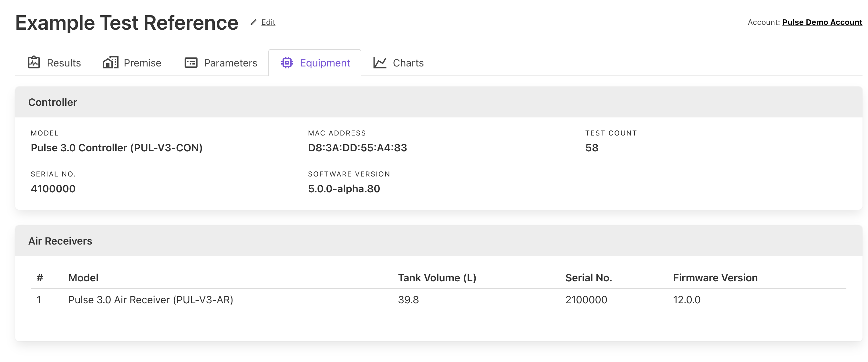The image size is (868, 362).
Task: Open the Results tab
Action: (63, 63)
